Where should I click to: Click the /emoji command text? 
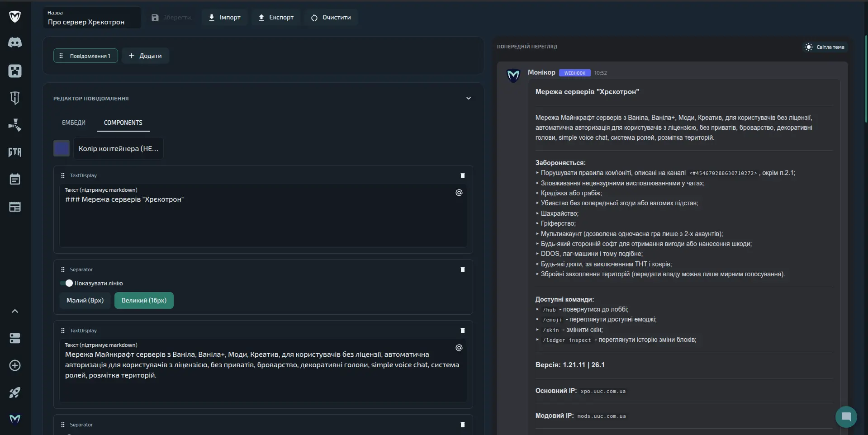pos(552,320)
